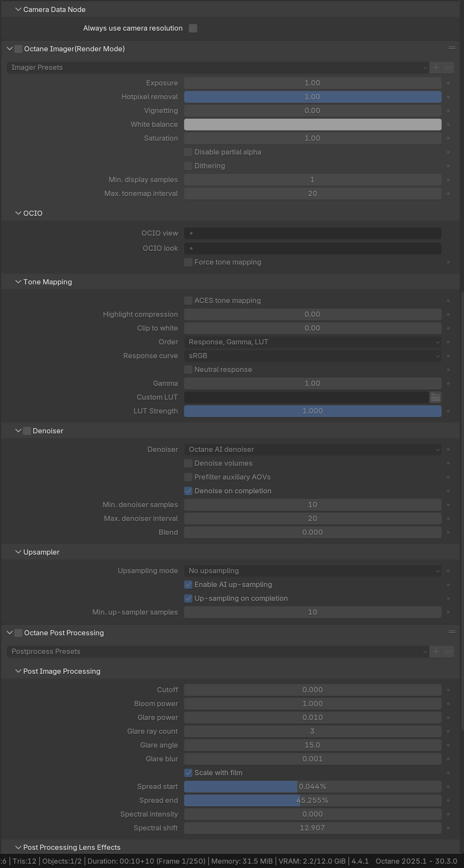Click the animate dot next to Blend
This screenshot has height=868, width=464.
448,532
